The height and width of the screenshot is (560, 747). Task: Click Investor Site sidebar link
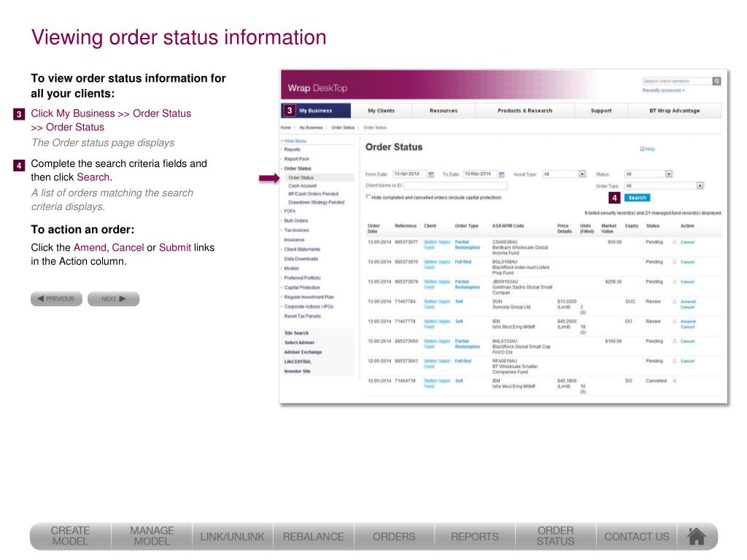tap(298, 371)
